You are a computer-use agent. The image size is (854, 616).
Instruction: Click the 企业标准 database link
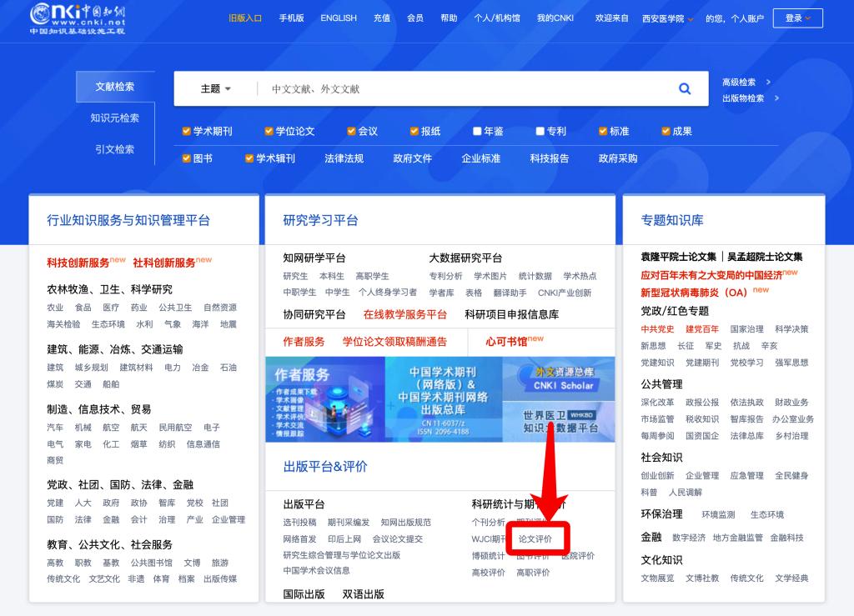coord(481,158)
